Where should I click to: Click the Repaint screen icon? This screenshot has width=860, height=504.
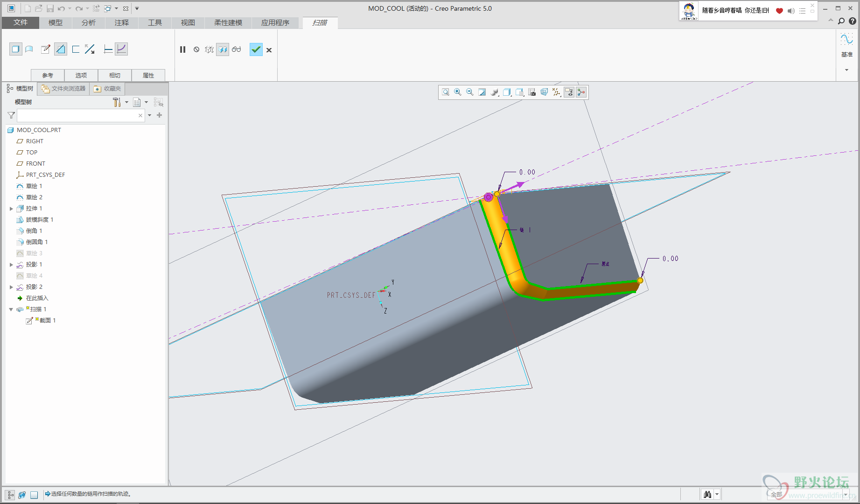482,92
